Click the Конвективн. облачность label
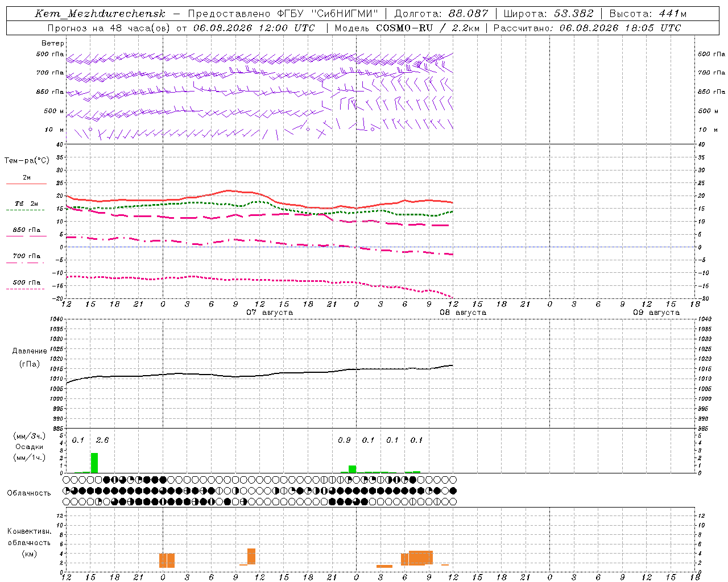Viewport: 728px width, 582px height. (29, 542)
